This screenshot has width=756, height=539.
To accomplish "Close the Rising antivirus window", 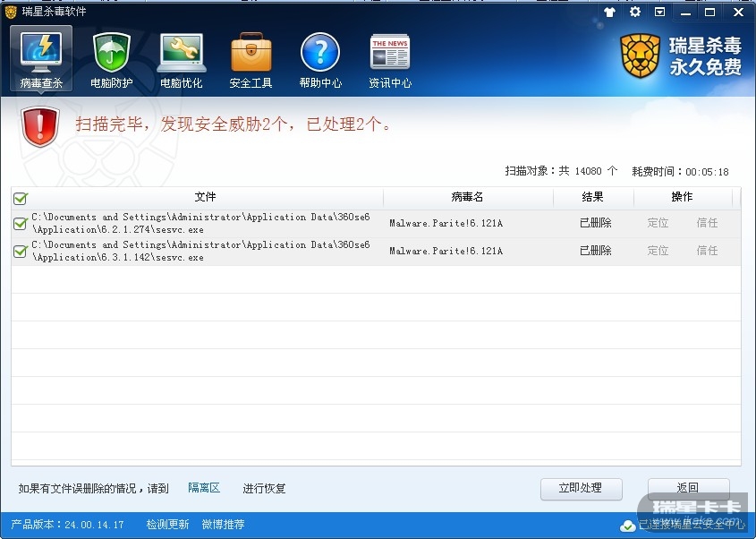I will (x=738, y=13).
